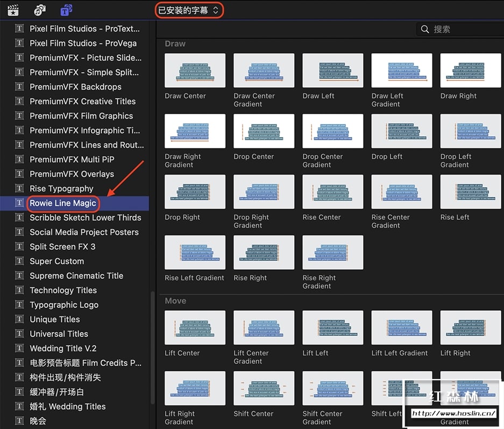
Task: Select the Rise Right Gradient thumbnail
Action: (x=333, y=253)
